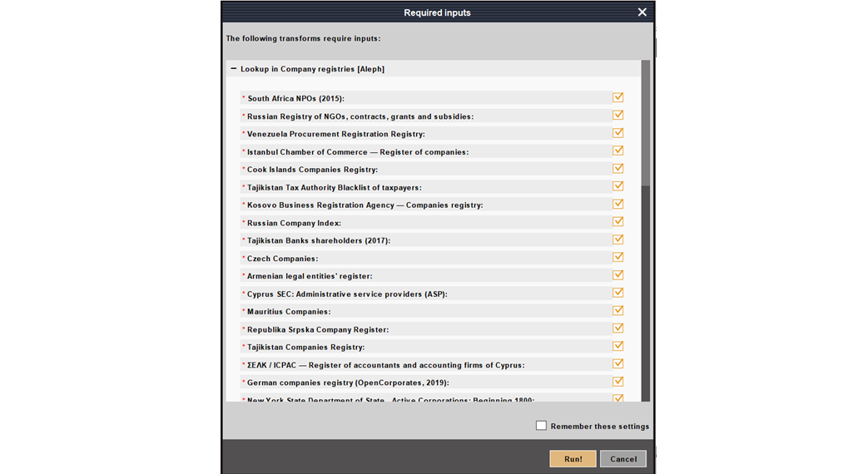Screen dimensions: 868x474
Task: Select 'Tajikistan Companies Registry:' label text
Action: click(x=305, y=348)
